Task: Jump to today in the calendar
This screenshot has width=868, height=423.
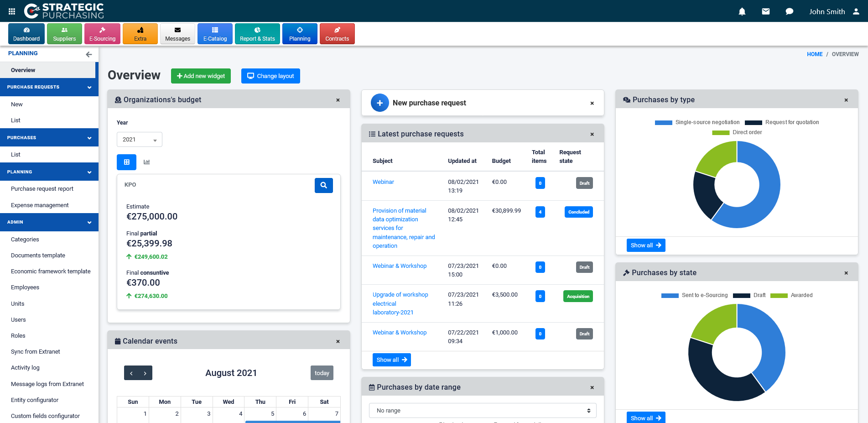Action: pos(322,373)
